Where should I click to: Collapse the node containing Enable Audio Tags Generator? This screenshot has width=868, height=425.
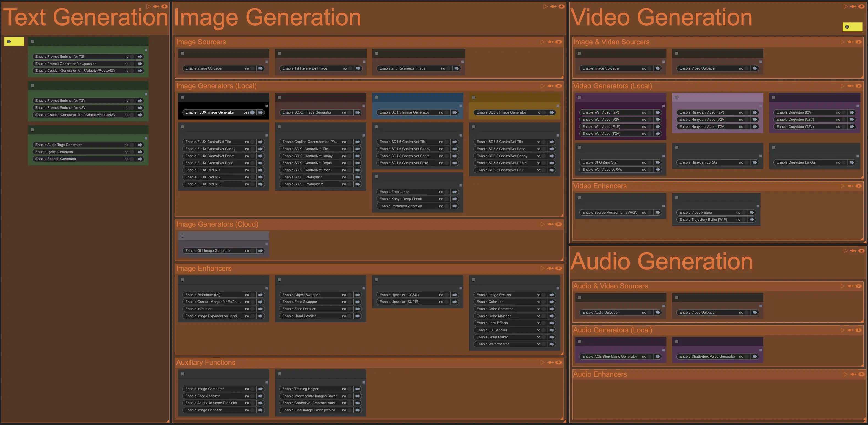pyautogui.click(x=32, y=130)
